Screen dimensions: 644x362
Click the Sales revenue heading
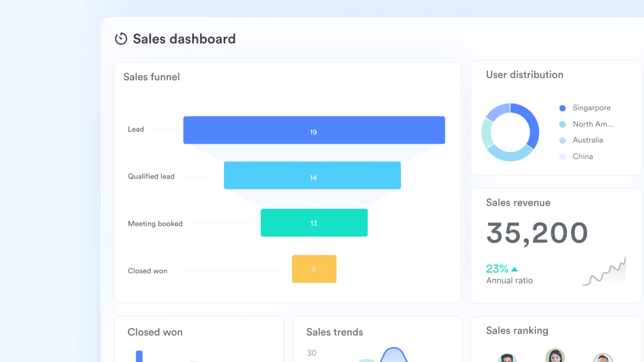point(518,203)
